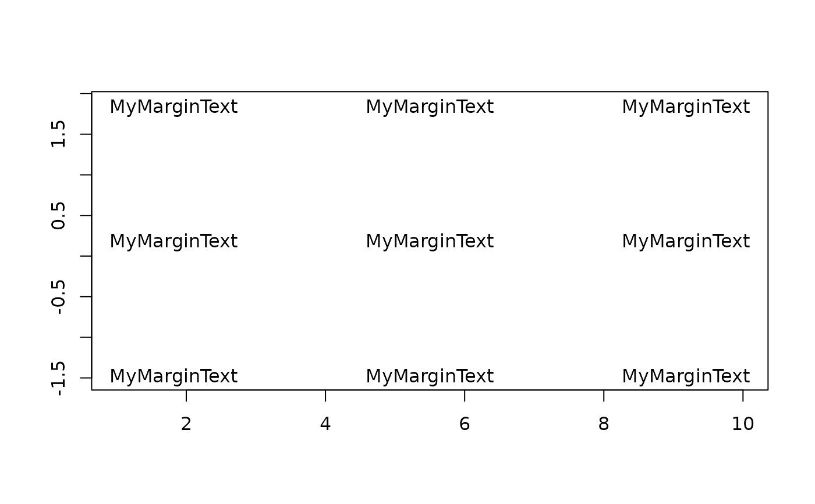Click x-axis tick label 6
Screen dimensions: 815x504
point(465,424)
